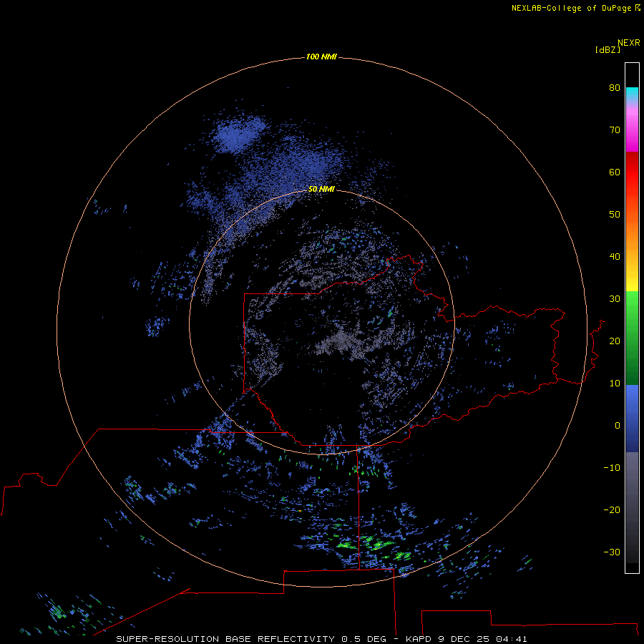Click the 80 dBZ scale value
This screenshot has height=644, width=644.
(615, 87)
